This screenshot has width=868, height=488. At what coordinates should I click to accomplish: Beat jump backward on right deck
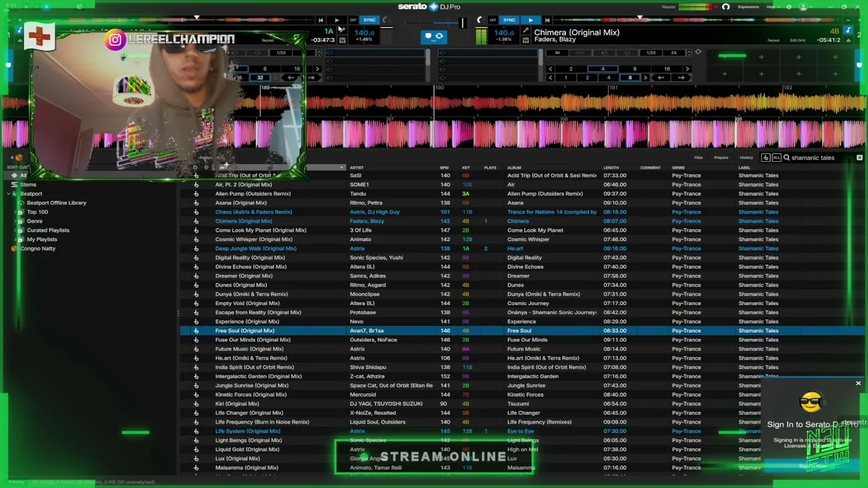pyautogui.click(x=661, y=78)
